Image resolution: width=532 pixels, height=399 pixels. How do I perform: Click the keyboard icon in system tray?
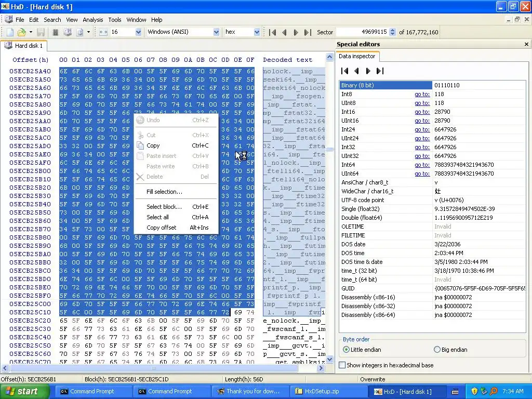click(x=455, y=392)
